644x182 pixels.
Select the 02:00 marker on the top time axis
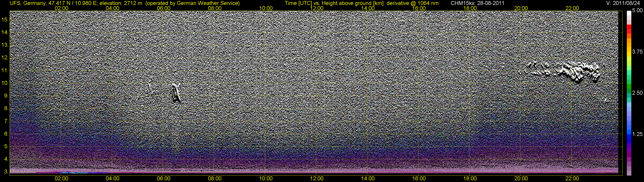(61, 8)
